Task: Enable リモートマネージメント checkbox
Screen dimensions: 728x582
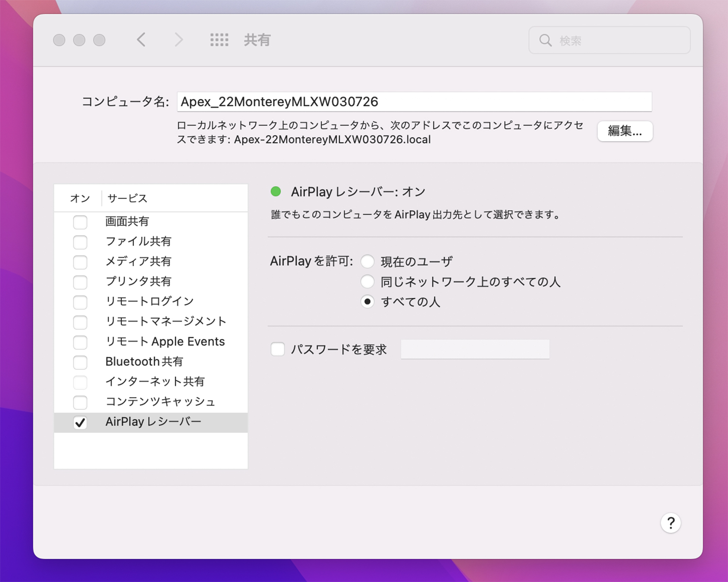Action: click(80, 322)
